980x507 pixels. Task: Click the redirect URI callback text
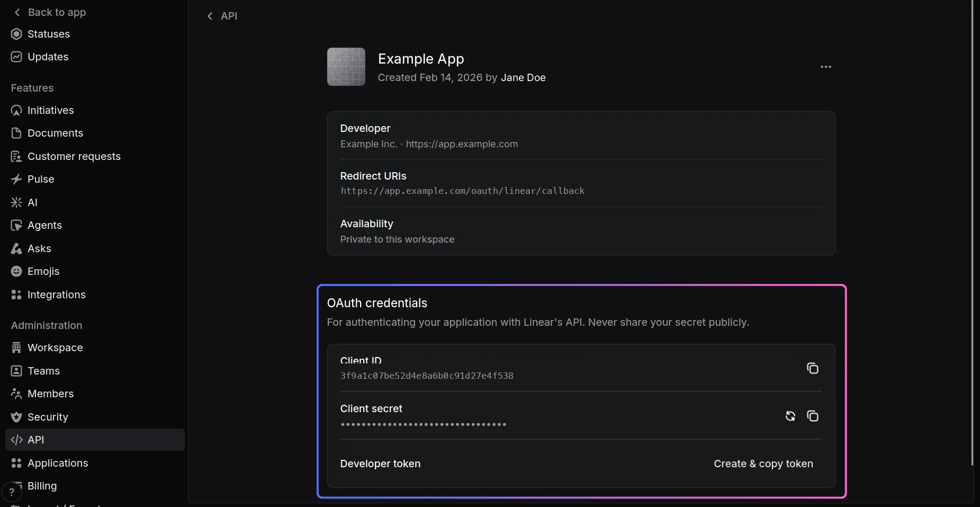click(462, 191)
